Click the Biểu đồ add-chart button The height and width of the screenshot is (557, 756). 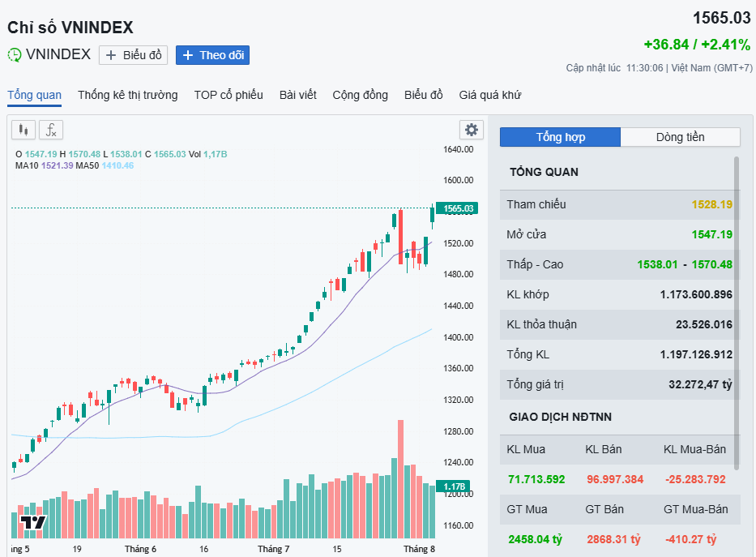[133, 55]
